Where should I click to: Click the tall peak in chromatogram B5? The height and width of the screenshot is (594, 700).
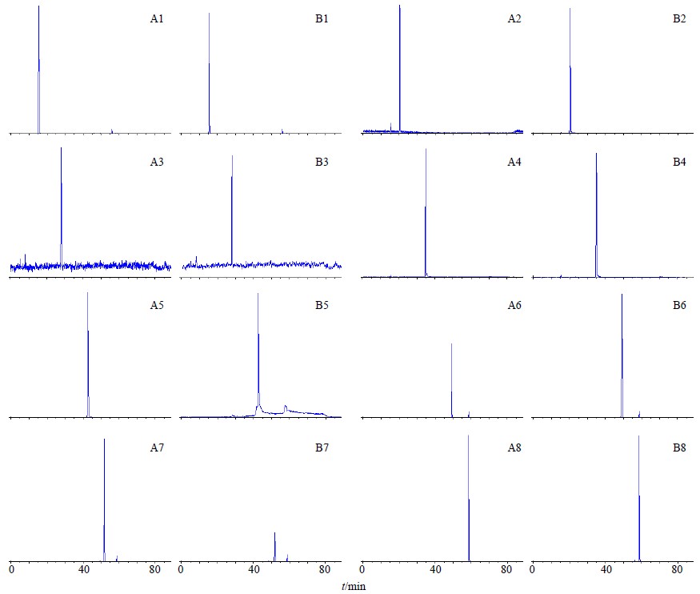point(258,351)
